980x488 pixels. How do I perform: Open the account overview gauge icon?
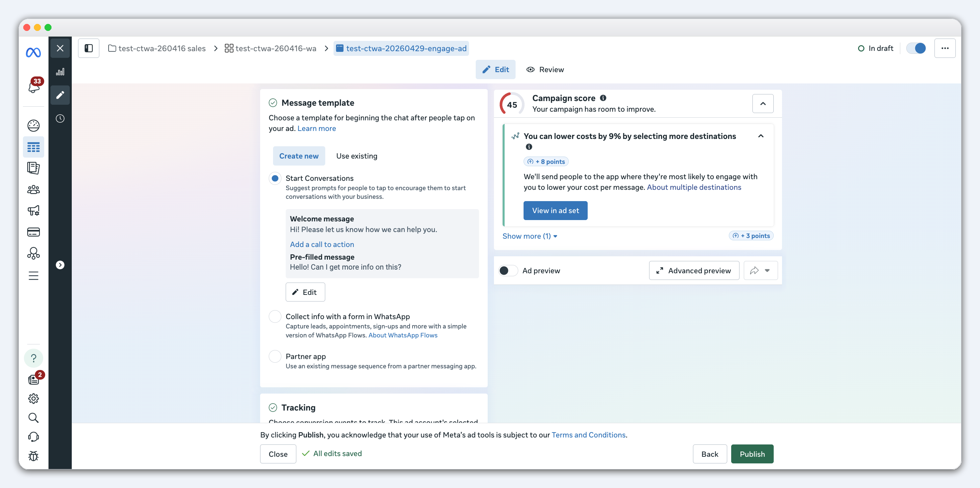coord(34,125)
